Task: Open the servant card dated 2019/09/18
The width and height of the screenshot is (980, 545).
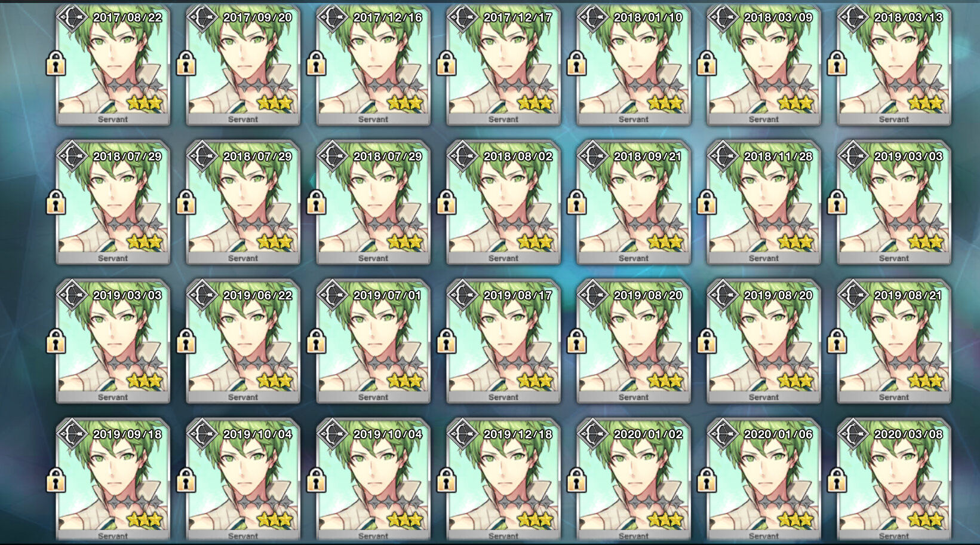Action: [x=113, y=482]
